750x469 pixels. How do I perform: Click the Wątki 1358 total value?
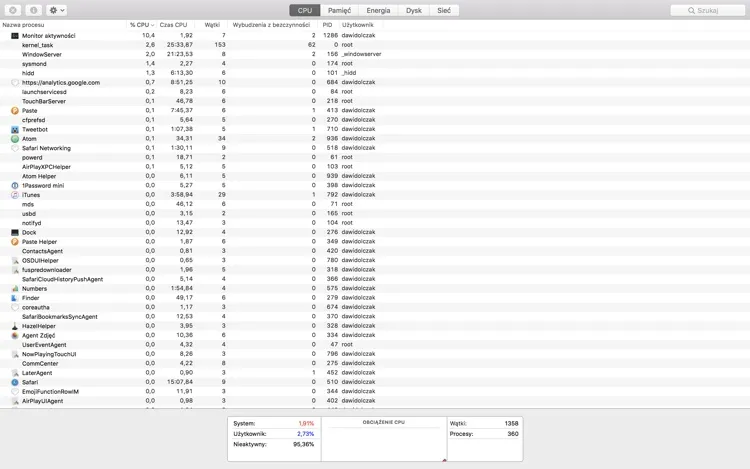(511, 424)
